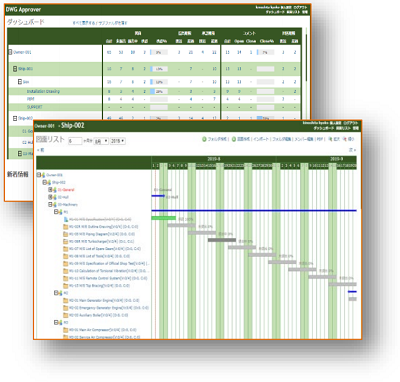
Task: Click the long blue M1 Gantt bar
Action: tap(254, 210)
